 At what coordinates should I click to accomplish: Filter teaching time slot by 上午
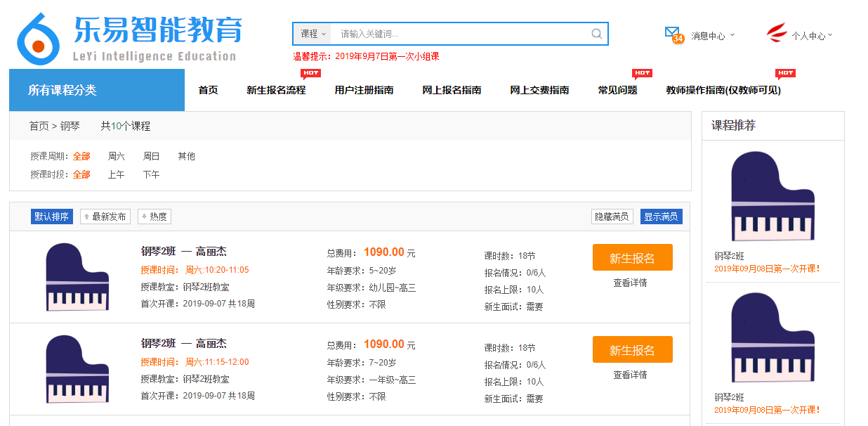pos(116,174)
